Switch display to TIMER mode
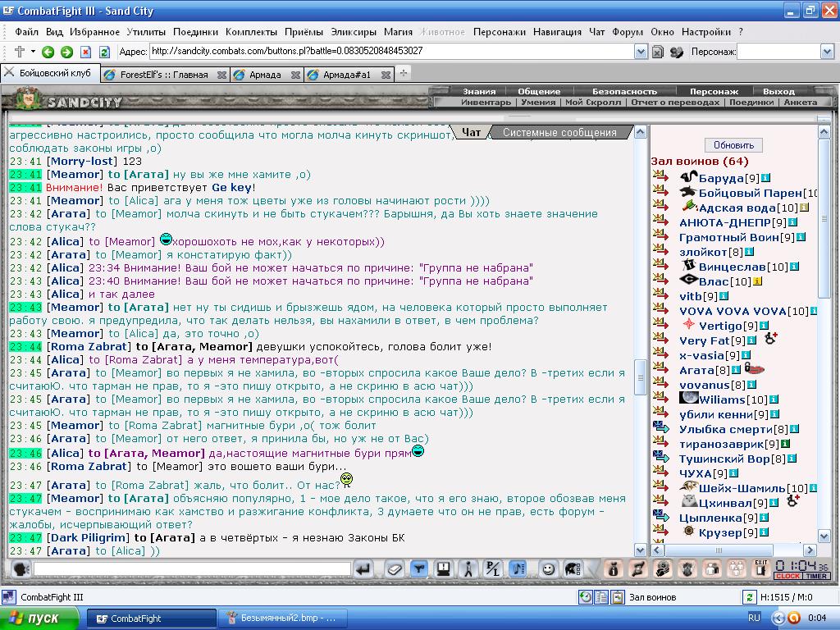840x630 pixels. pyautogui.click(x=816, y=576)
